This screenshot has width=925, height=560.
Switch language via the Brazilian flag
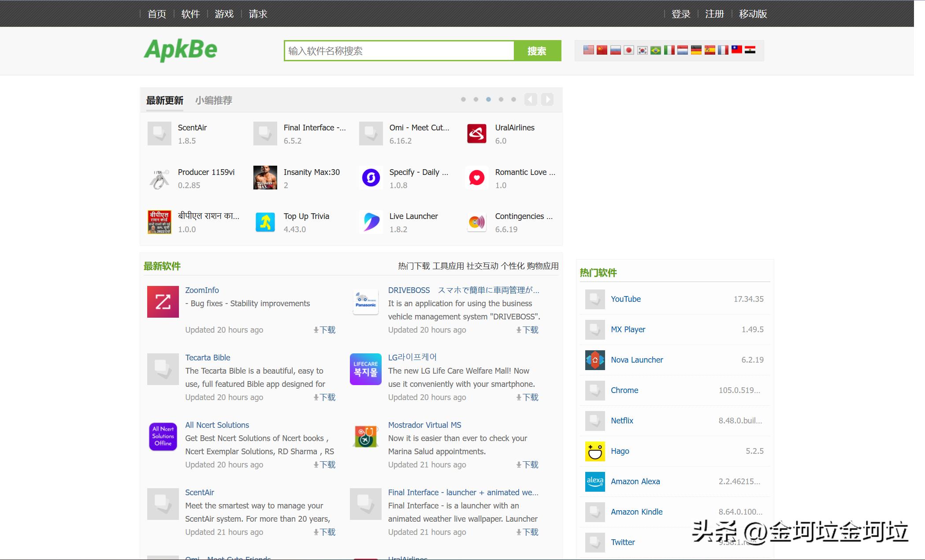(656, 50)
